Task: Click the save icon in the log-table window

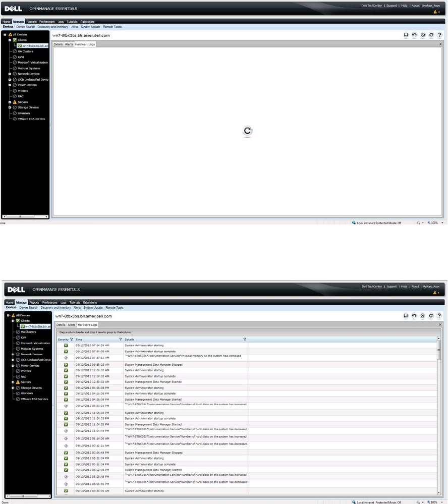Action: [x=406, y=316]
